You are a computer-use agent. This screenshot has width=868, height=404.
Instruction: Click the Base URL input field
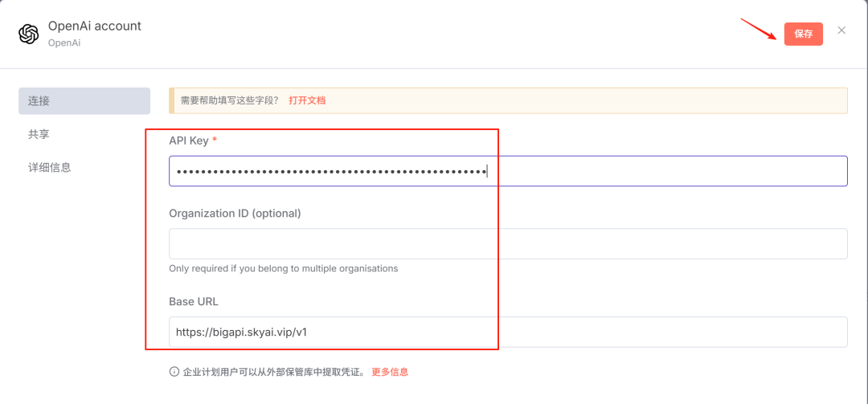508,332
